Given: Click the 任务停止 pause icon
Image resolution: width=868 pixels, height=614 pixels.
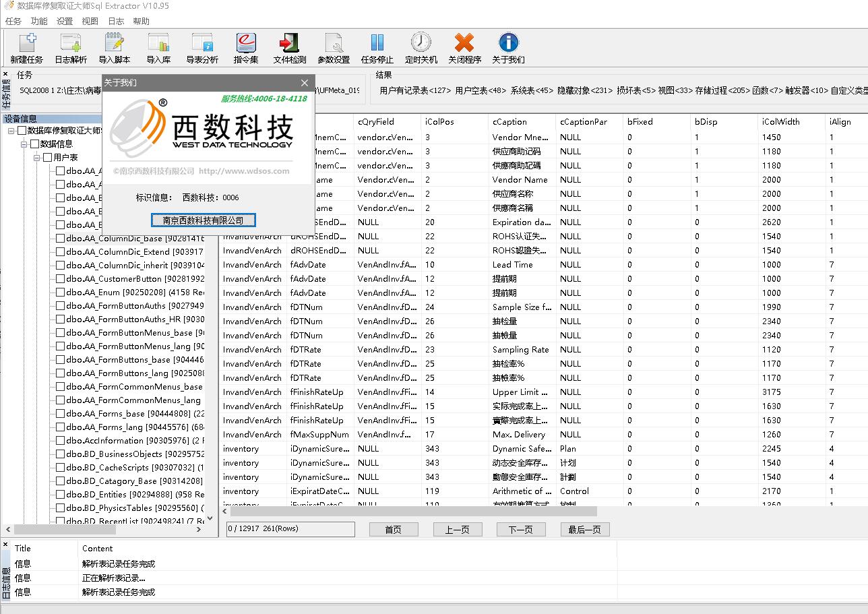Looking at the screenshot, I should (377, 48).
